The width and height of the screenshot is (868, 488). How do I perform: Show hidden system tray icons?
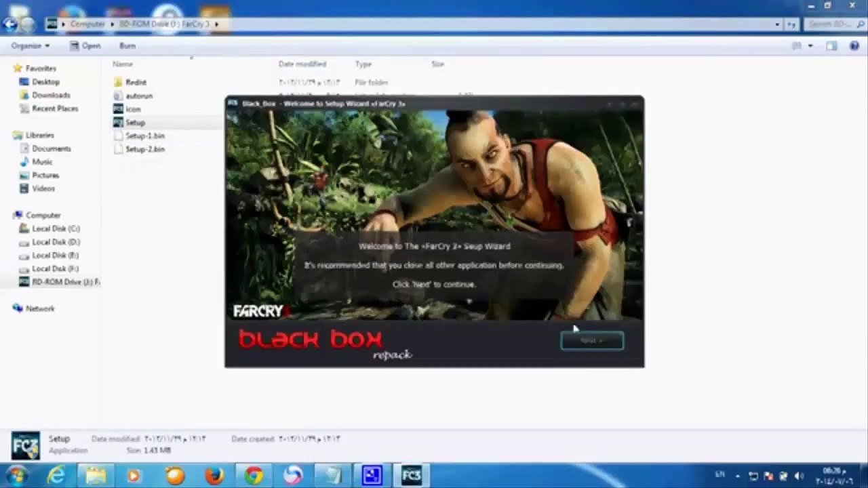click(x=739, y=476)
